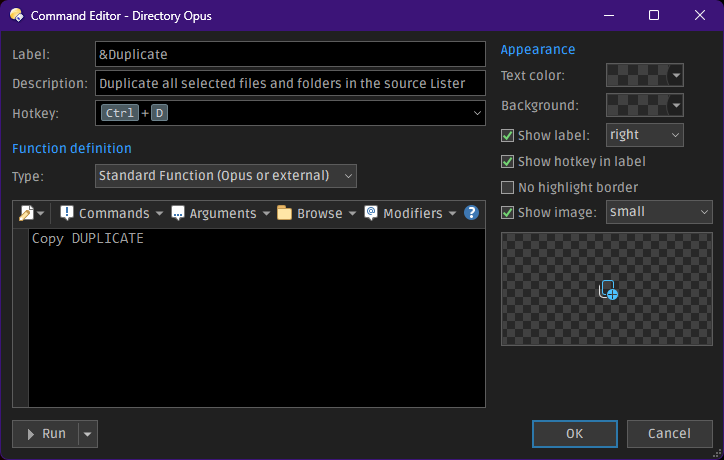The height and width of the screenshot is (460, 724).
Task: Open the Run button dropdown arrow
Action: [x=88, y=434]
